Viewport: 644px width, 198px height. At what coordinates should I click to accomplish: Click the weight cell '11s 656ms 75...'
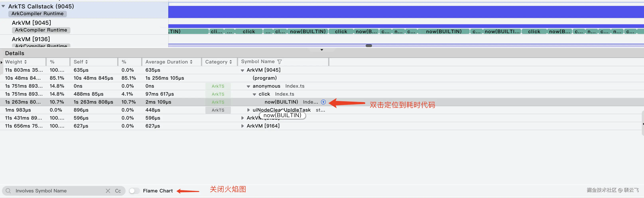(24, 126)
